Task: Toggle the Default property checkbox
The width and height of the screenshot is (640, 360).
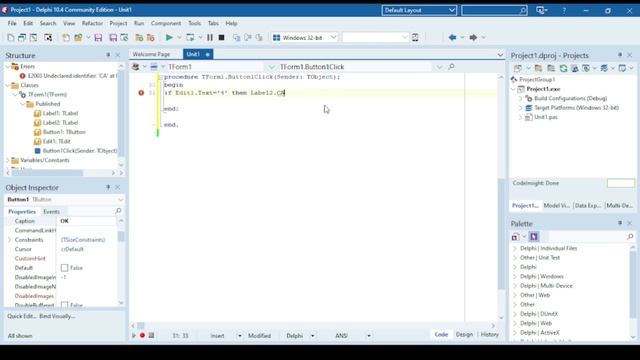Action: point(64,268)
